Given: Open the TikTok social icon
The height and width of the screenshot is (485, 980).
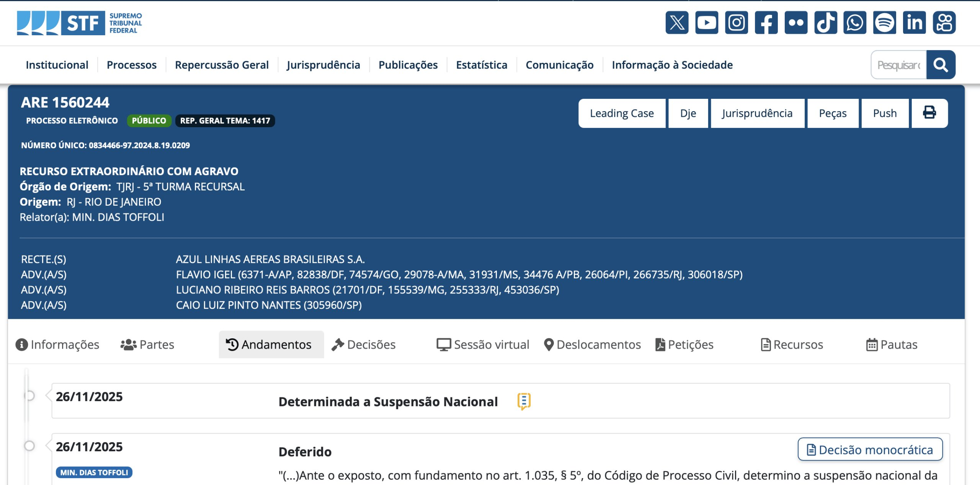Looking at the screenshot, I should point(825,23).
